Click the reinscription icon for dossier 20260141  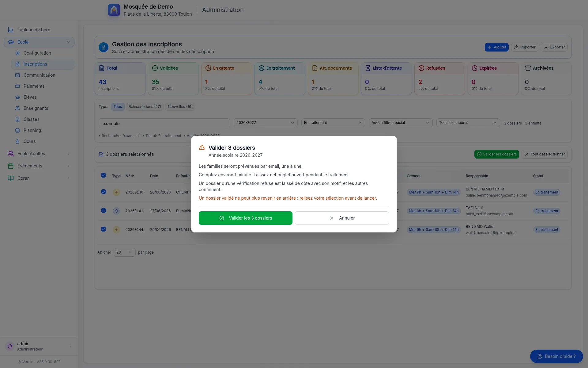116,211
